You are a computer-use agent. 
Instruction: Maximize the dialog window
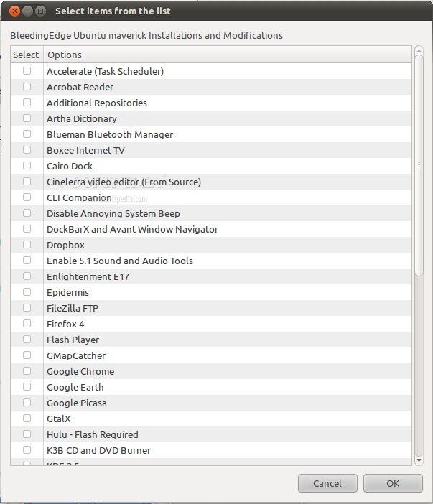[x=40, y=11]
